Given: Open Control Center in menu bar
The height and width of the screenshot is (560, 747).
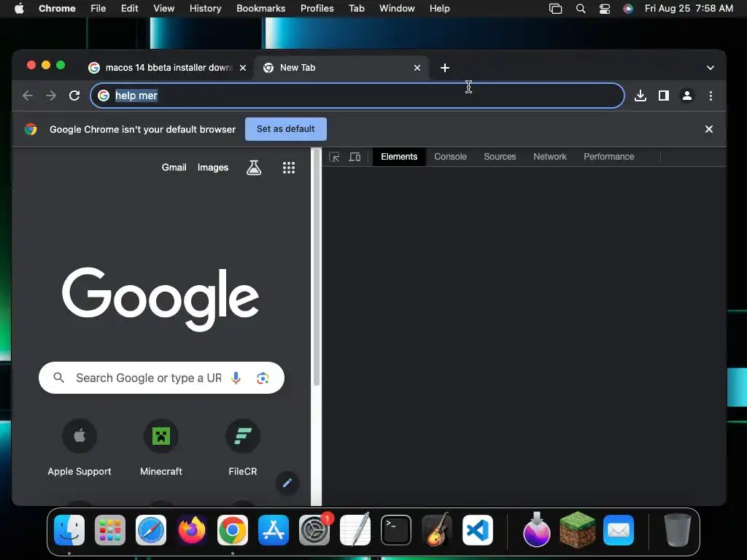Looking at the screenshot, I should 604,9.
